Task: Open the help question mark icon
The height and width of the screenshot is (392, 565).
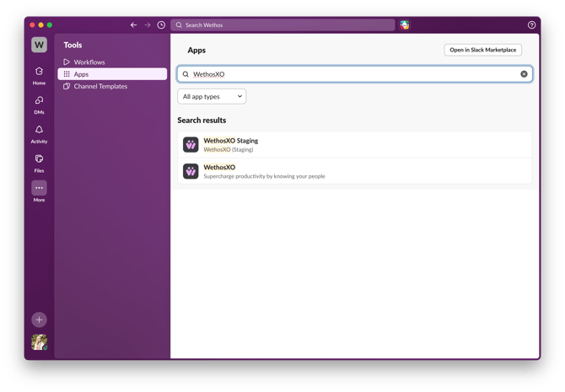Action: point(531,25)
